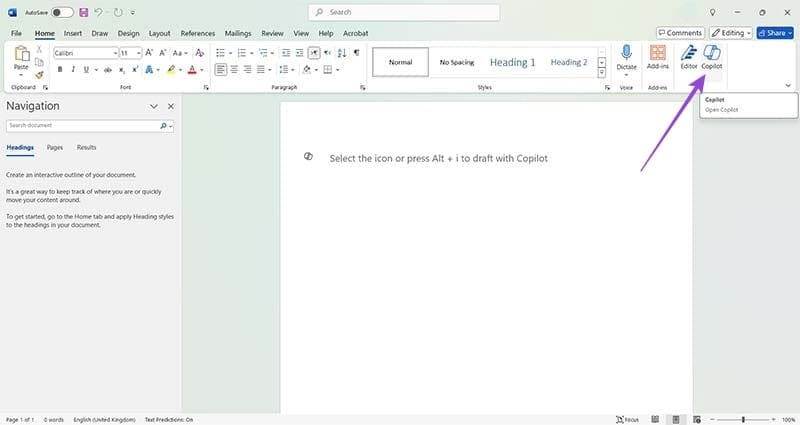
Task: Switch to Read Mode view
Action: pos(655,419)
